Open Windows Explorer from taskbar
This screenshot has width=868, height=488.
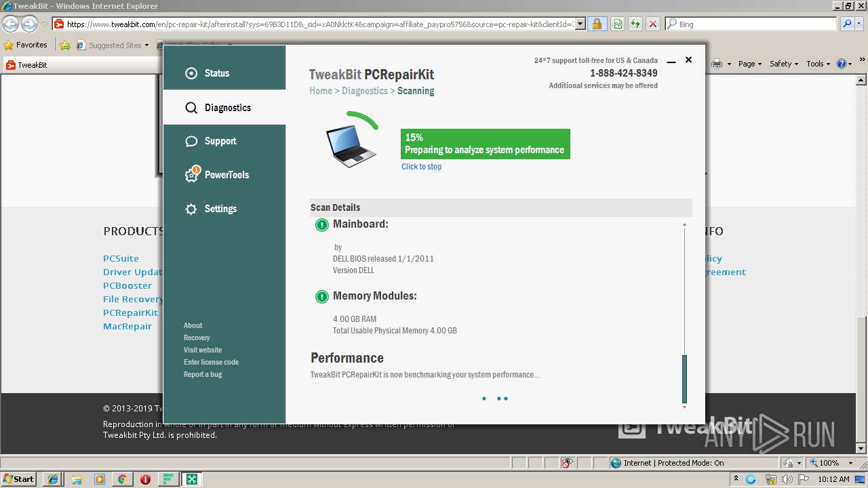(x=77, y=479)
